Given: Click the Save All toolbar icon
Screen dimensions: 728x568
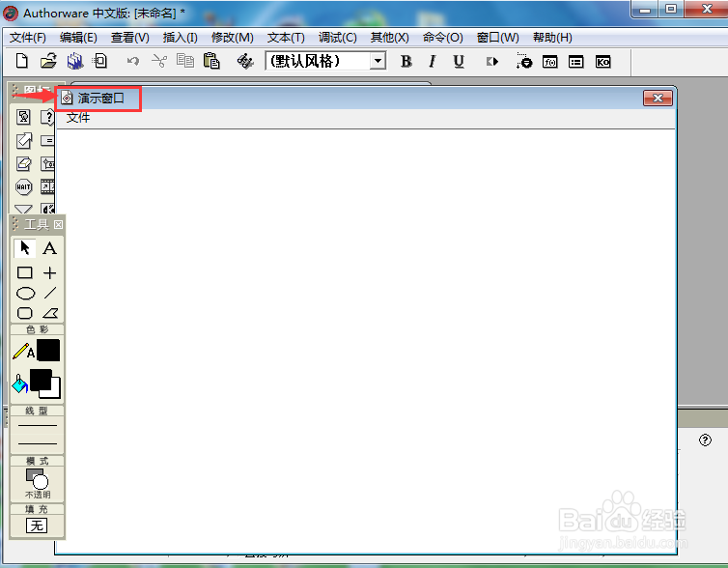Looking at the screenshot, I should [74, 61].
